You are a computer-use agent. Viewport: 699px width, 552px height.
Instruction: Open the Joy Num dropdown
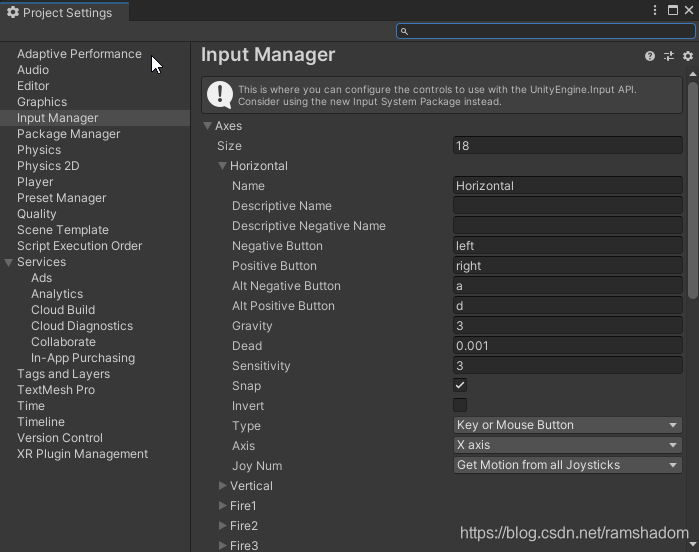click(568, 465)
